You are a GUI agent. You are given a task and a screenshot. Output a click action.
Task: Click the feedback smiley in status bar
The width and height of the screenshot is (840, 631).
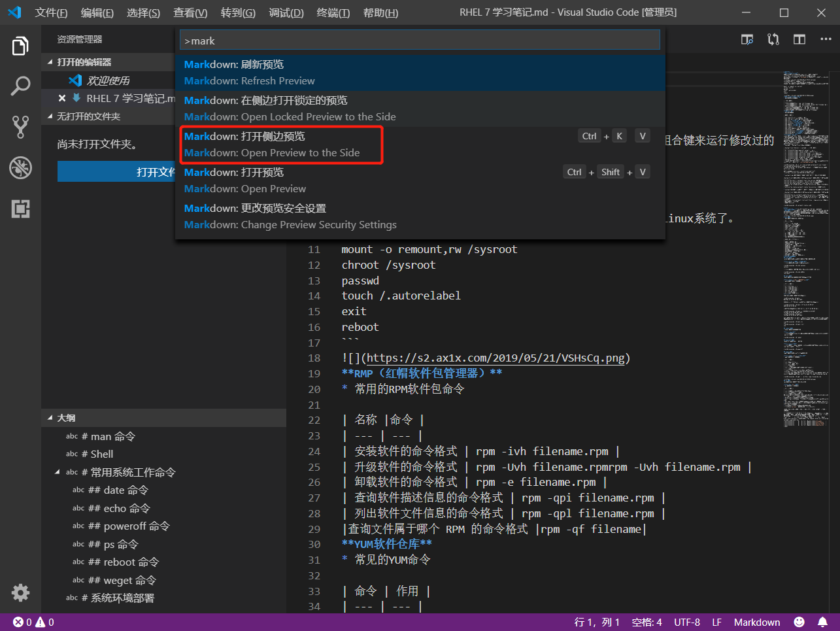(799, 622)
